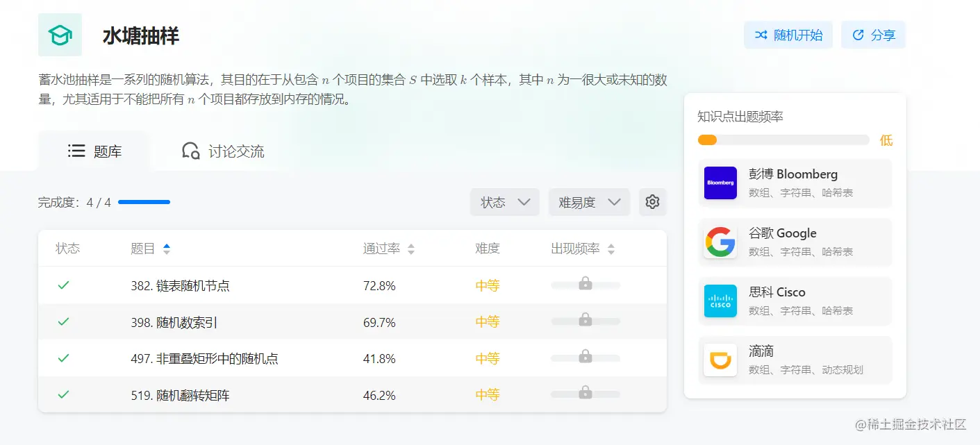980x445 pixels.
Task: Open the 谷歌 Google company card
Action: (795, 242)
